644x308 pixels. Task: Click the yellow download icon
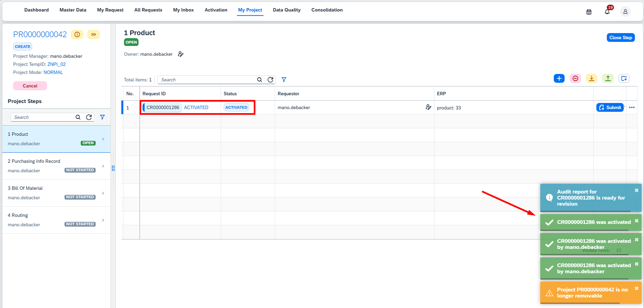click(592, 78)
